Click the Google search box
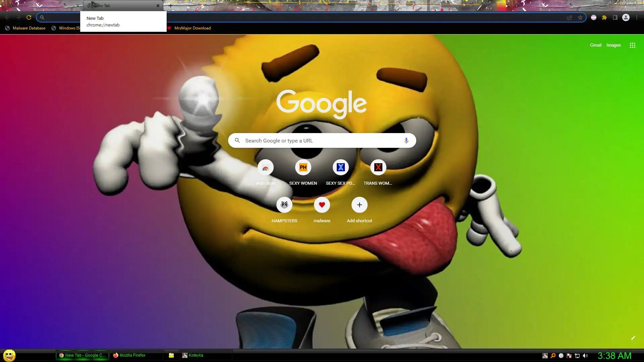Viewport: 644px width, 362px height. pyautogui.click(x=319, y=140)
